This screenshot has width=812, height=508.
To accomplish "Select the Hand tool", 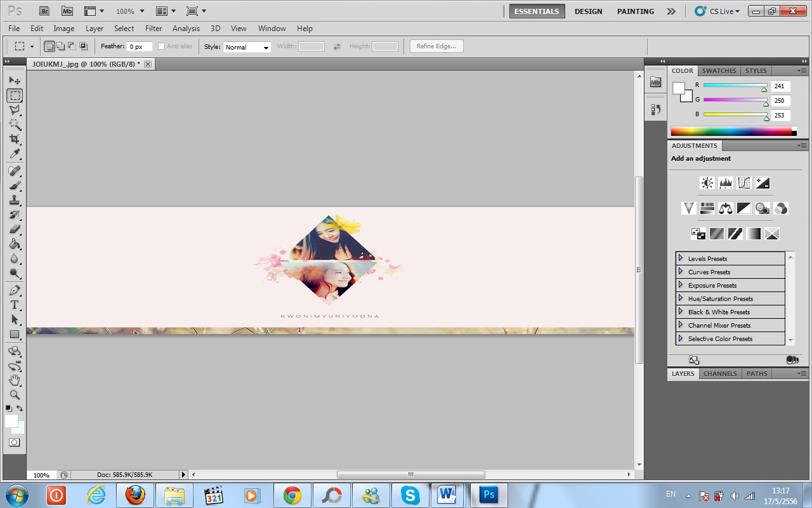I will (x=15, y=380).
